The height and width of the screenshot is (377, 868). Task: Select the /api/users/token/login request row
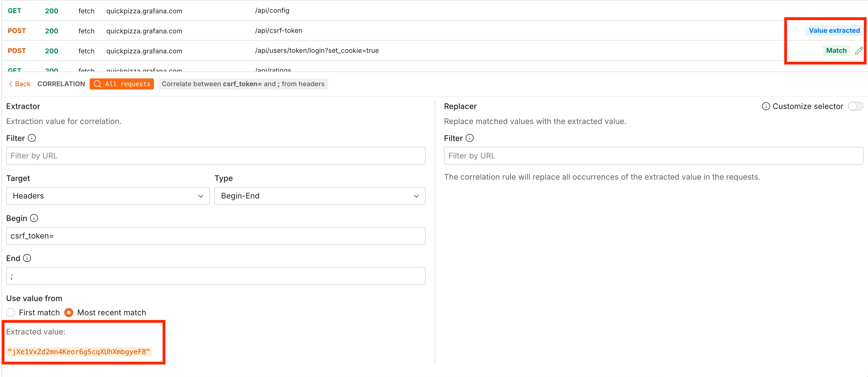[x=434, y=51]
